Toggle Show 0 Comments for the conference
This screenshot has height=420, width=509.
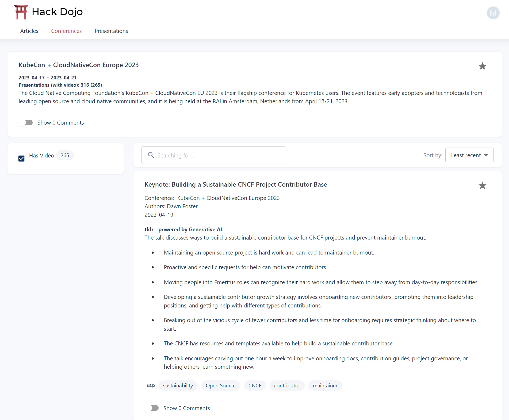(25, 123)
